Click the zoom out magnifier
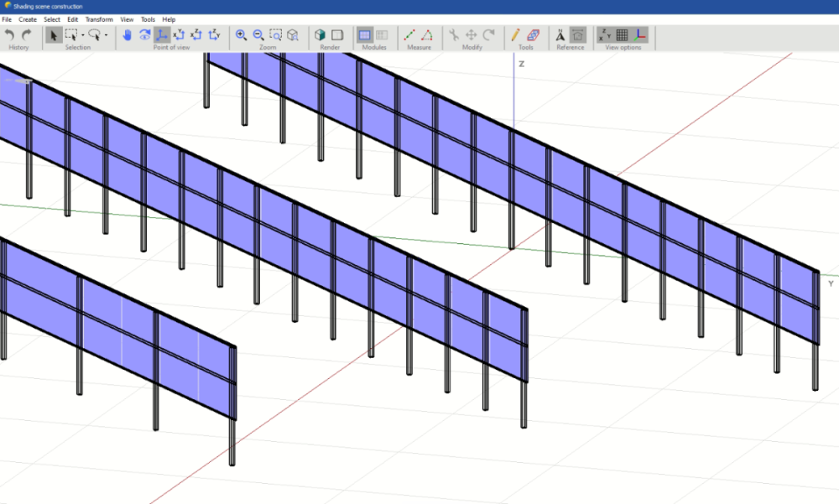Screen dimensions: 839x504 point(258,35)
